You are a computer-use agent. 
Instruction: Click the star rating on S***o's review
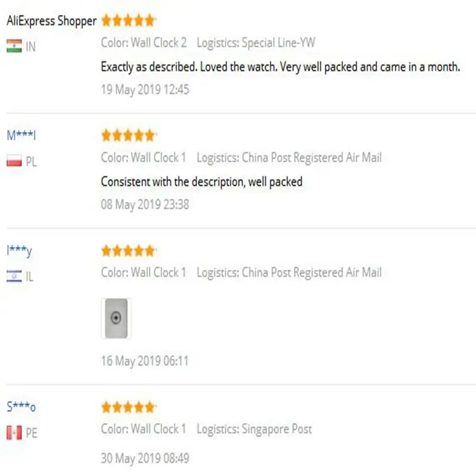(129, 407)
